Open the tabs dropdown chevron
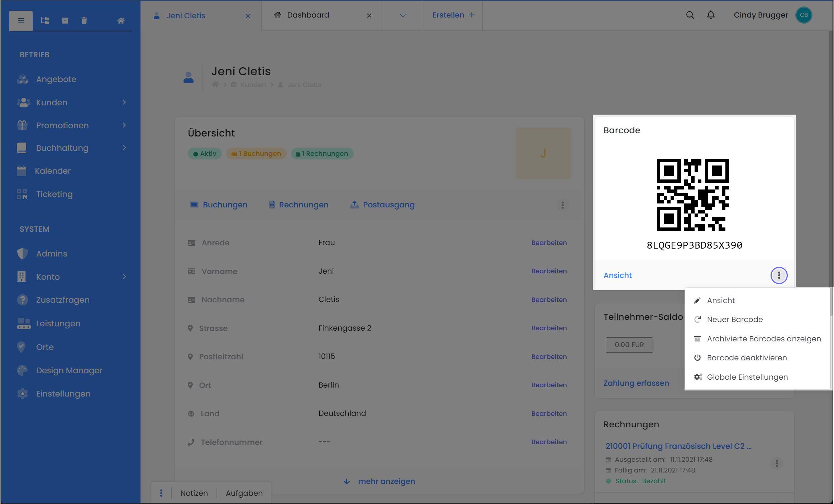 coord(402,15)
